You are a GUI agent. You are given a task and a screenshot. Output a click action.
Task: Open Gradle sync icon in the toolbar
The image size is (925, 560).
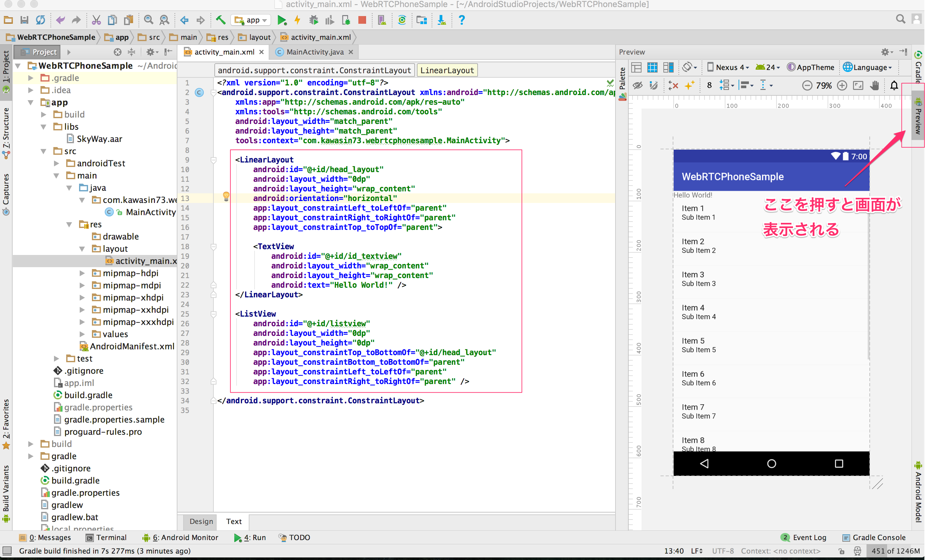[x=402, y=20]
